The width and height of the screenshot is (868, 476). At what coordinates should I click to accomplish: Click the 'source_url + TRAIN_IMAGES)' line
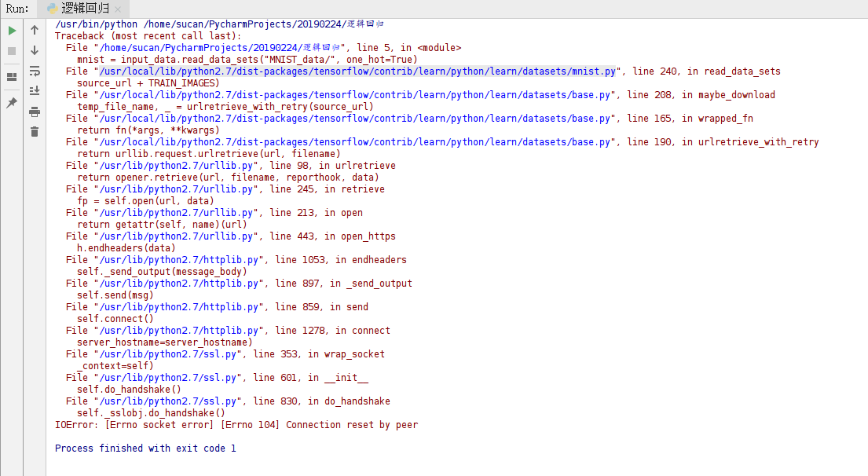148,83
